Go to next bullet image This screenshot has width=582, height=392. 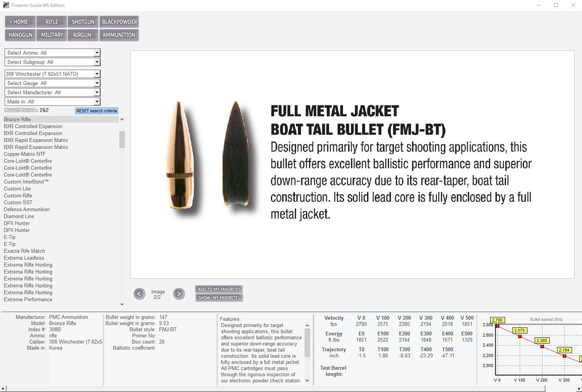point(179,294)
